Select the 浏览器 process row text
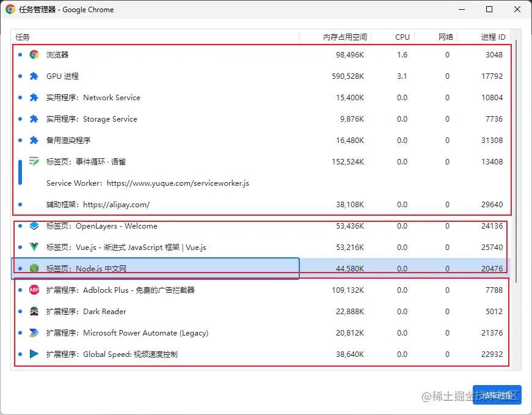Viewport: 532px width, 415px height. click(57, 54)
